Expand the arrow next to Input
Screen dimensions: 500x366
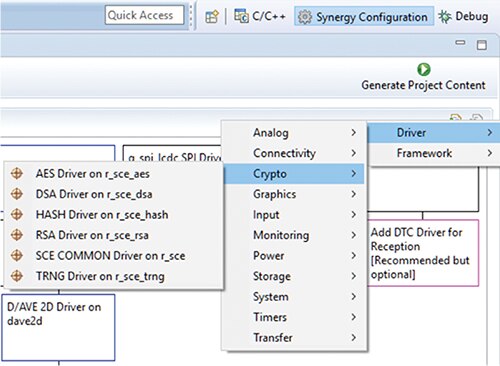pyautogui.click(x=354, y=215)
